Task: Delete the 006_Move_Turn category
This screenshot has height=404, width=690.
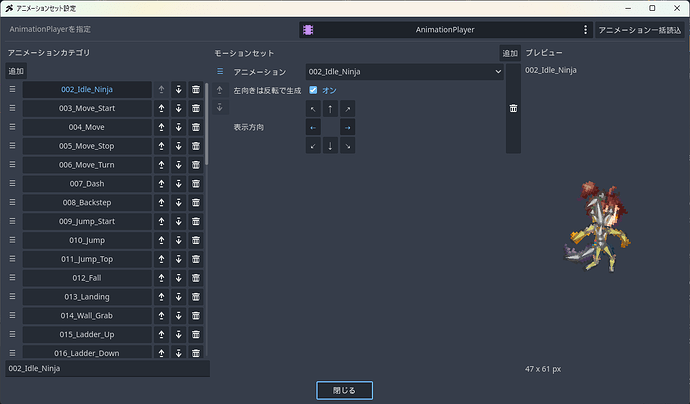Action: pyautogui.click(x=196, y=165)
